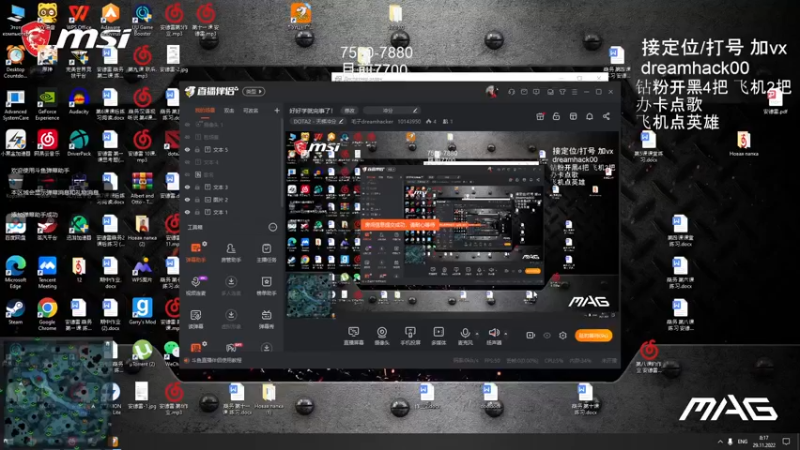Toggle visibility eye of 文本 1 layer

187,212
